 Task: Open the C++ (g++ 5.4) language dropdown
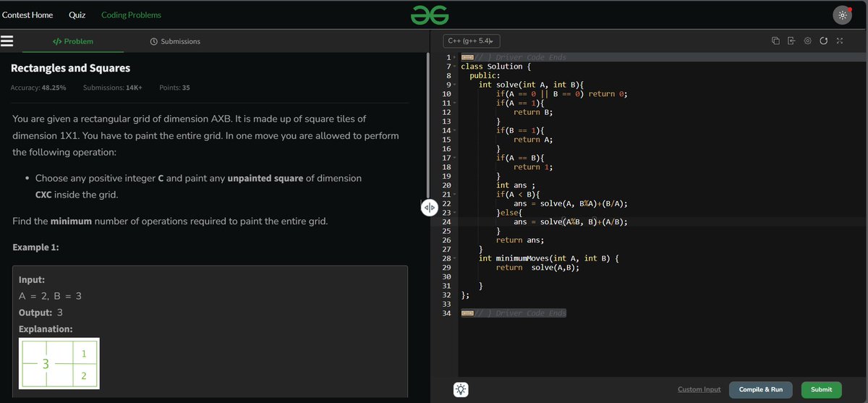471,42
